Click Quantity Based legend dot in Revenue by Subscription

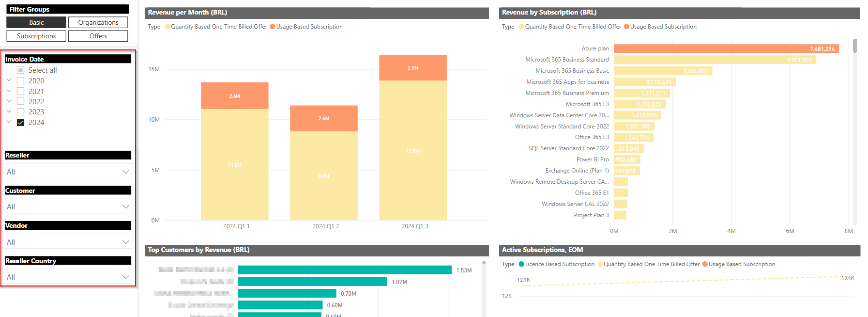pos(521,27)
